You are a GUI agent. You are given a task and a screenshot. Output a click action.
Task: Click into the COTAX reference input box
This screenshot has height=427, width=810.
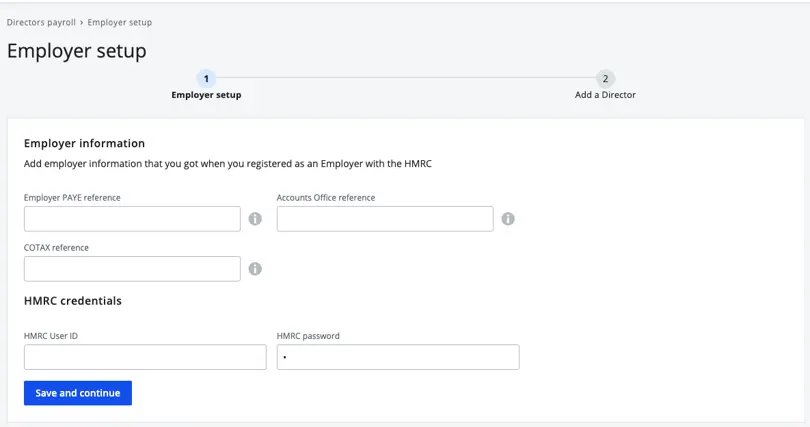coord(132,269)
